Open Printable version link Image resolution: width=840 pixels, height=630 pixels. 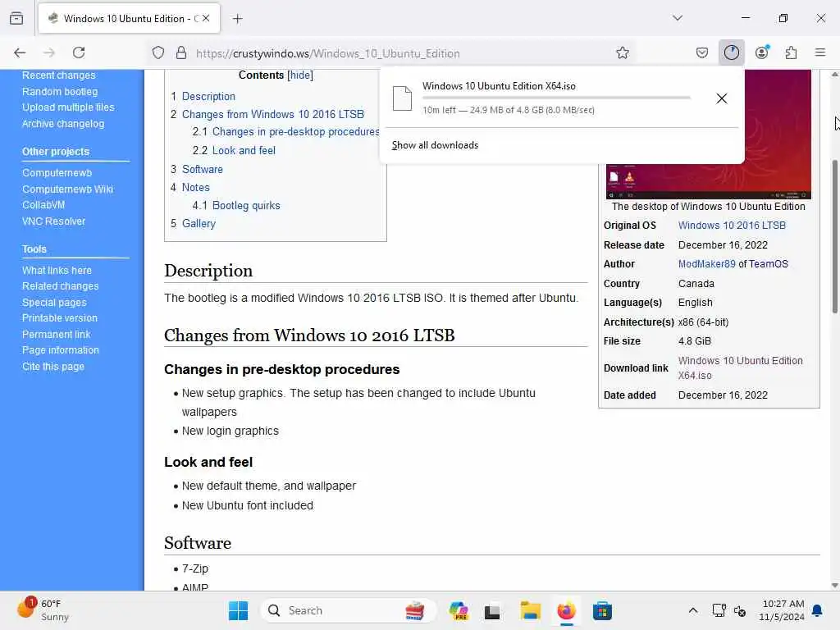(x=59, y=318)
